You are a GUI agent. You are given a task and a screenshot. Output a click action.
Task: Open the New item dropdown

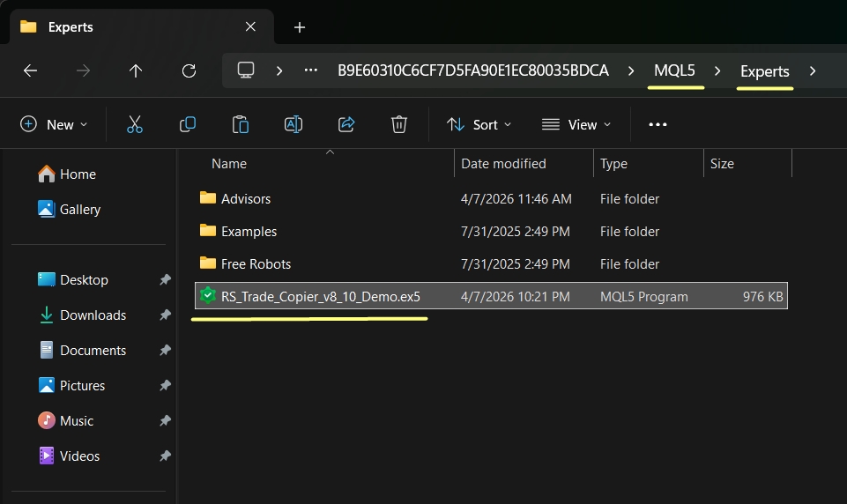coord(54,124)
